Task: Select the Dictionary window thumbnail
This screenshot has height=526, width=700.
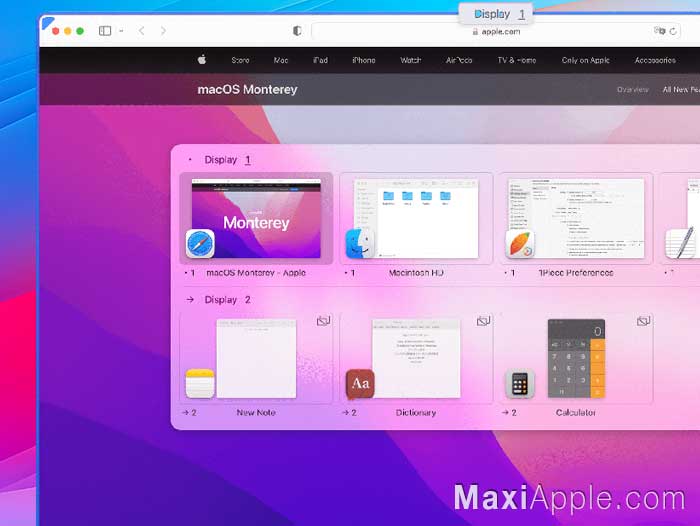Action: 416,359
